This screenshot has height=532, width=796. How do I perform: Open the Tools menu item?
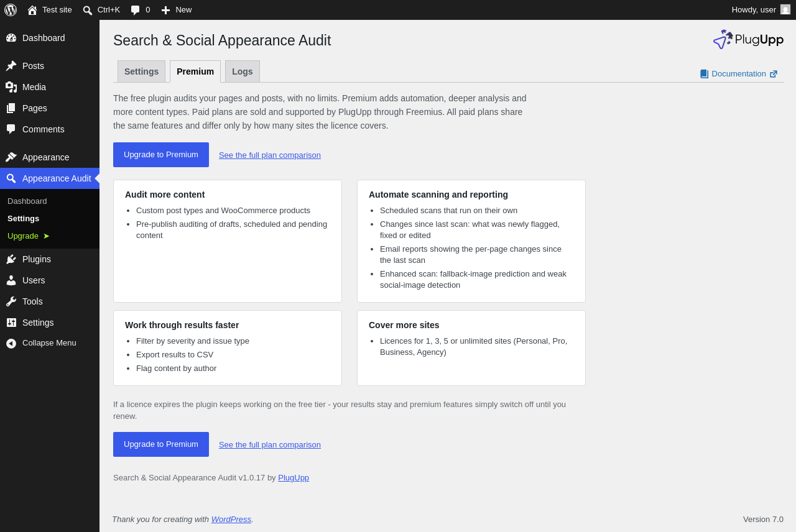coord(50,301)
